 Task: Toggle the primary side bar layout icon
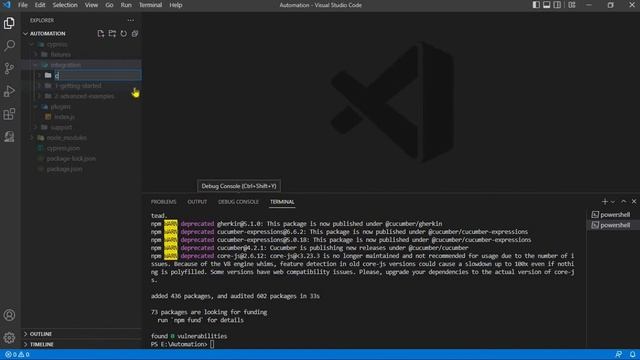(x=536, y=5)
